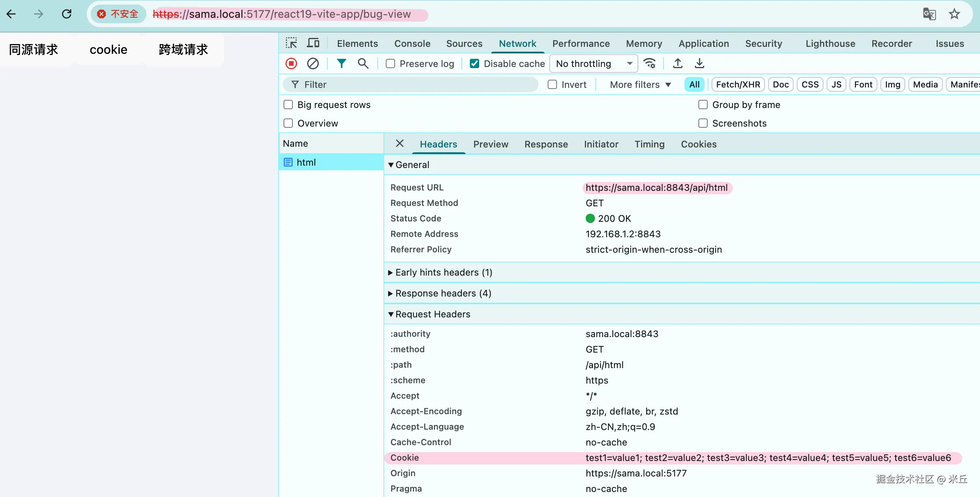Switch to the Elements panel tab
This screenshot has width=980, height=497.
(x=357, y=43)
